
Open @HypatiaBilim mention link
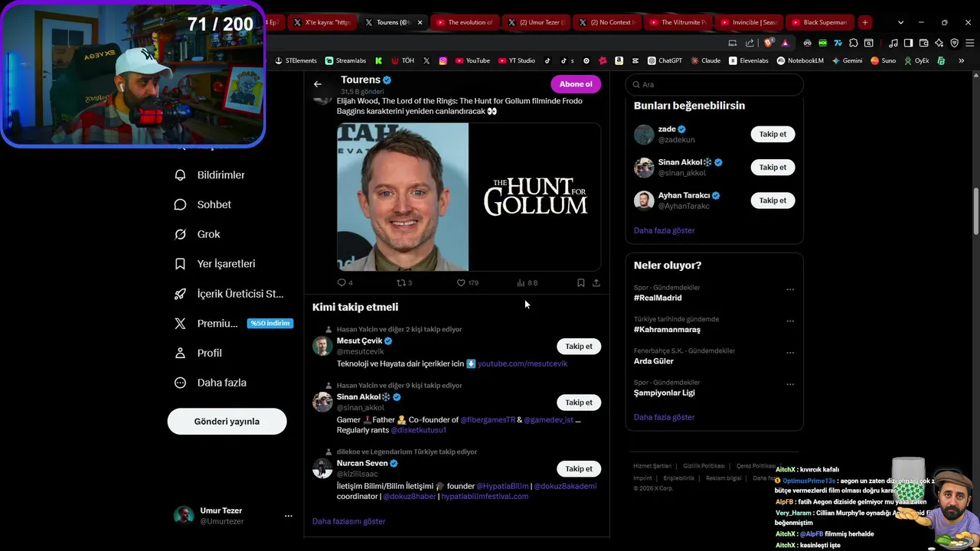coord(502,486)
